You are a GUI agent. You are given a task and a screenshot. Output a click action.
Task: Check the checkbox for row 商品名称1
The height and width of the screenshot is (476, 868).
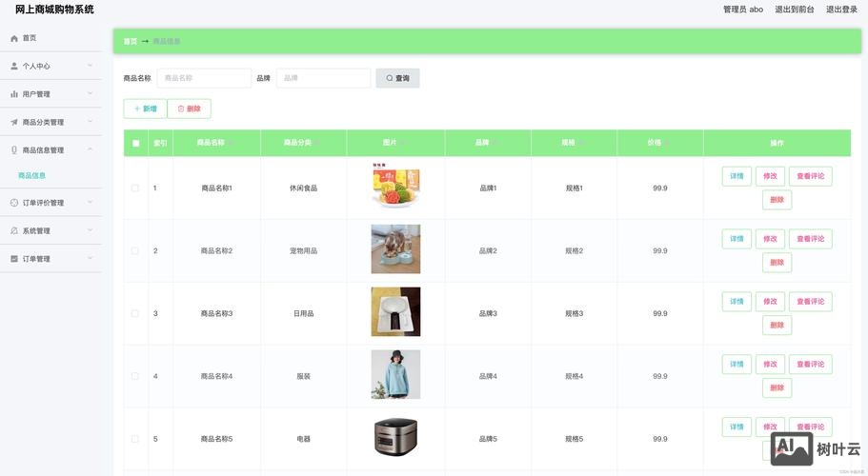(x=135, y=188)
